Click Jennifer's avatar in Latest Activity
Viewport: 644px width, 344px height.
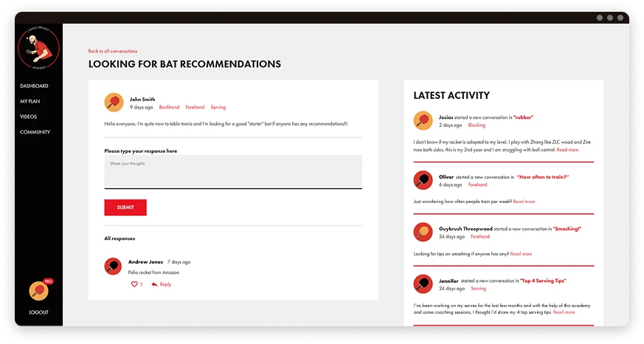(x=423, y=283)
